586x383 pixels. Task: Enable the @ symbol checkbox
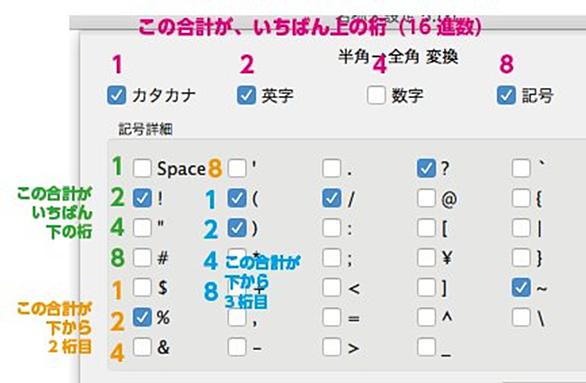pos(426,198)
